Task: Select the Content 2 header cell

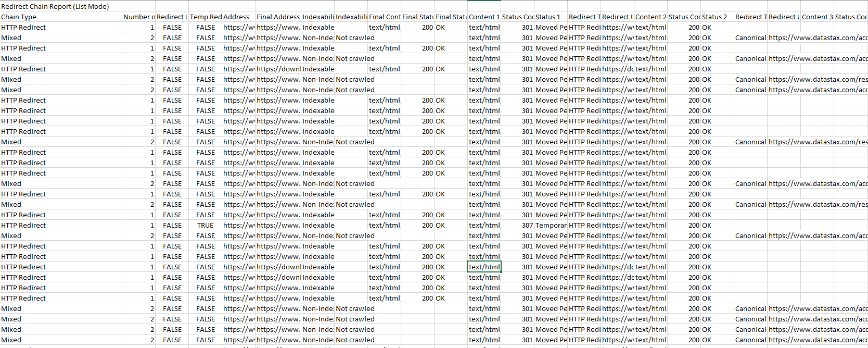Action: tap(650, 17)
